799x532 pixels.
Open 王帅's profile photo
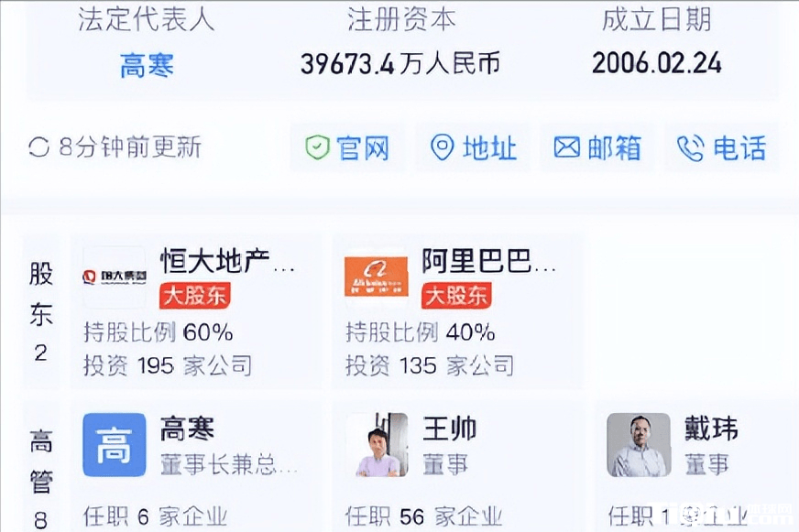[377, 445]
